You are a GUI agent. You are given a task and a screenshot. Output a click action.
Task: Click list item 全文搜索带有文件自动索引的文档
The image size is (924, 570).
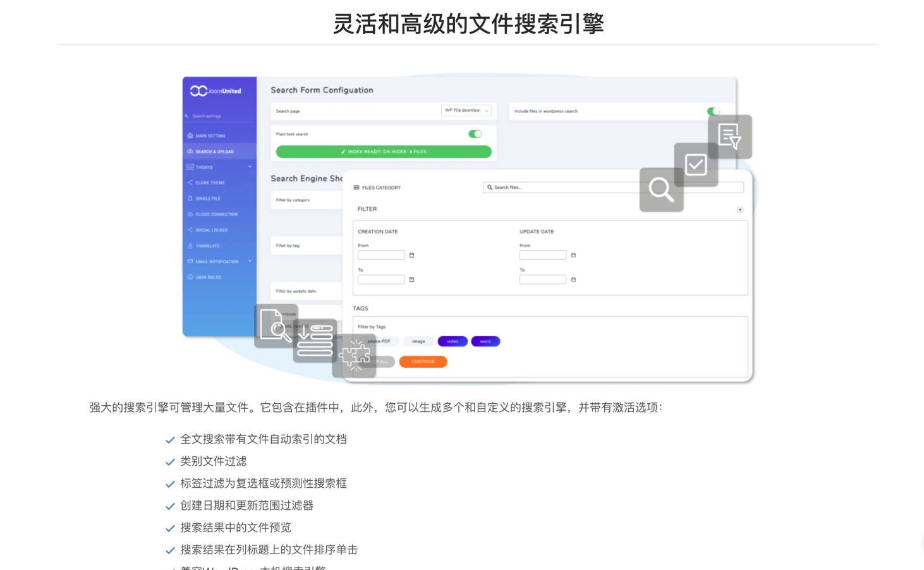point(264,439)
